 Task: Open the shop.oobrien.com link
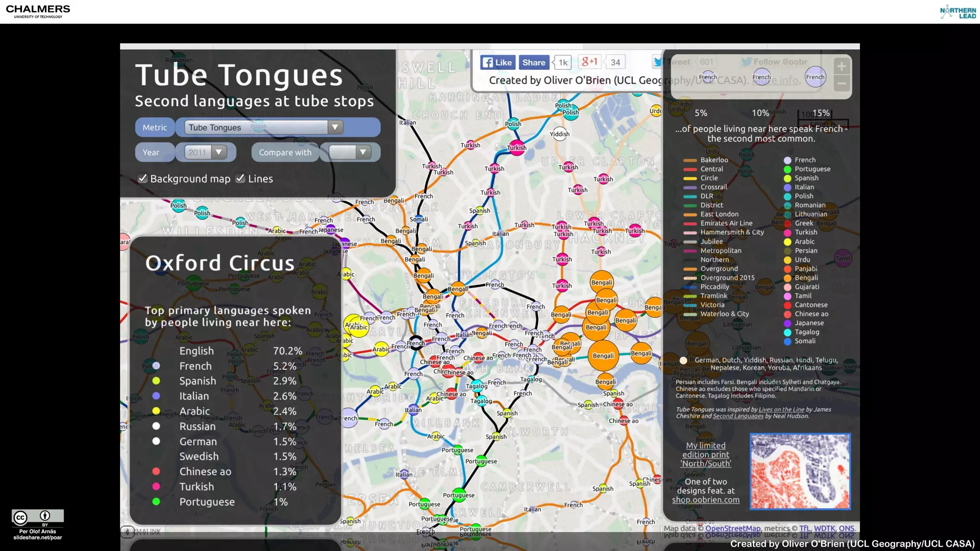coord(705,500)
